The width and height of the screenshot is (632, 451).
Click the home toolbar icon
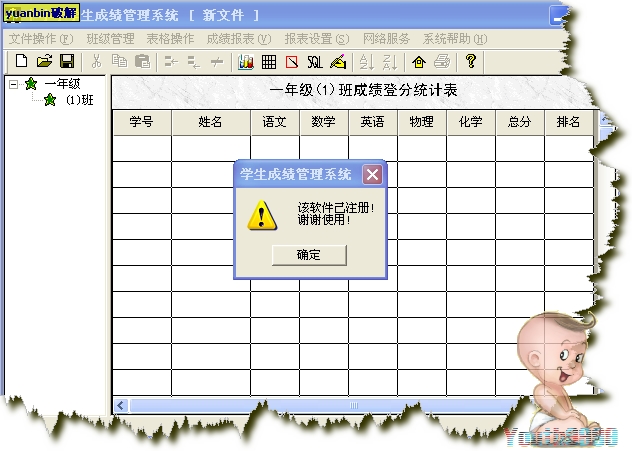click(419, 62)
